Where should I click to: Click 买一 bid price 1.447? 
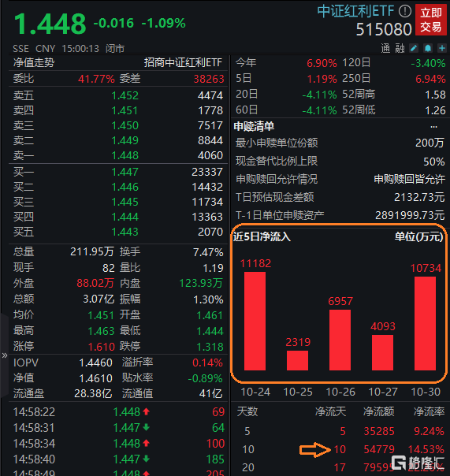click(x=125, y=172)
